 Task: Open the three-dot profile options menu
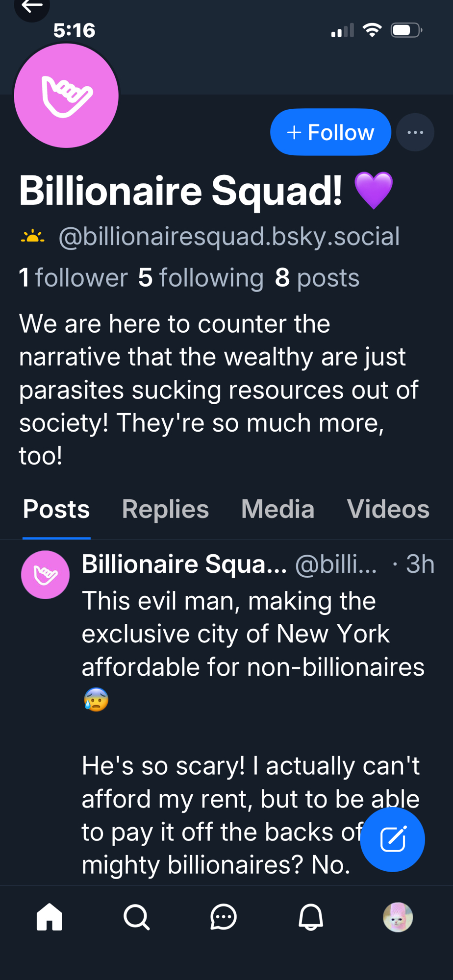pyautogui.click(x=415, y=132)
